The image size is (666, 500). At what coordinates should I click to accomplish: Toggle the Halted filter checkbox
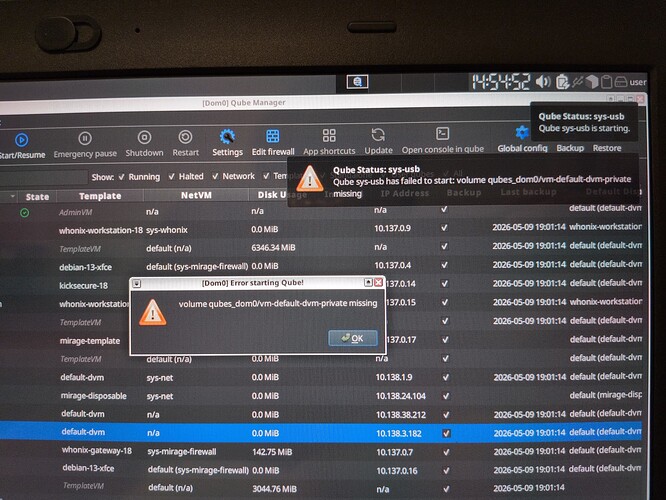[172, 176]
